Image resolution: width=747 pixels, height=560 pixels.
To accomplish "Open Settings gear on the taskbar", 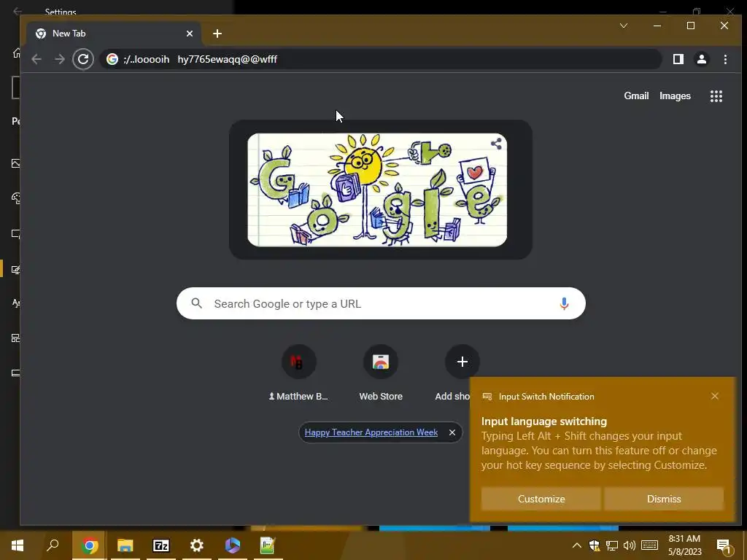I will pyautogui.click(x=196, y=545).
